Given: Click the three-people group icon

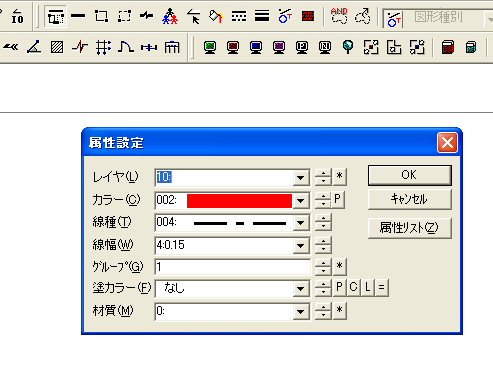Looking at the screenshot, I should [170, 16].
